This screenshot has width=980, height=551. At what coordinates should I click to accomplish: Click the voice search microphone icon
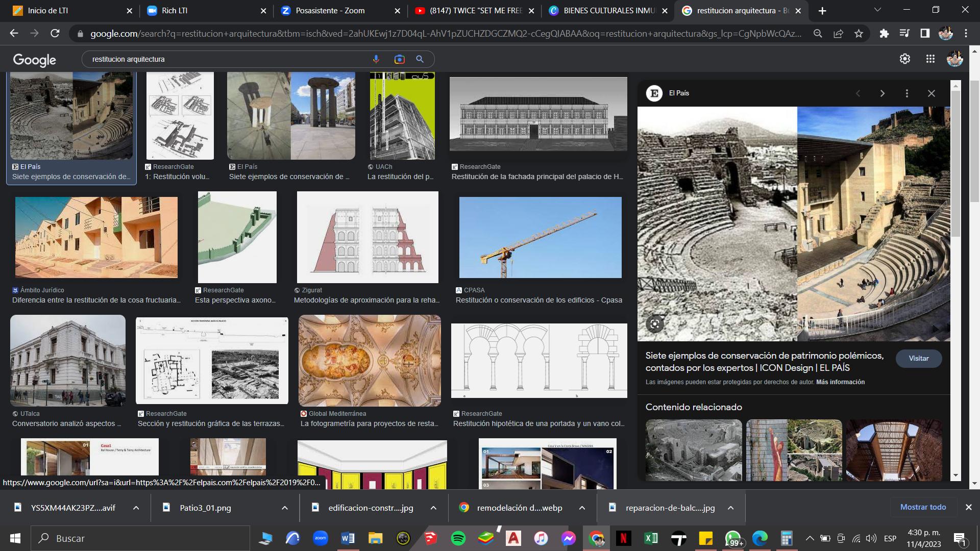(x=376, y=59)
